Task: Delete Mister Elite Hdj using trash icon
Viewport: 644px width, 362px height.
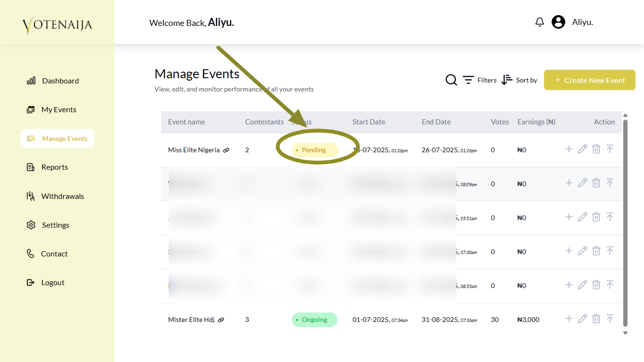Action: pyautogui.click(x=596, y=319)
